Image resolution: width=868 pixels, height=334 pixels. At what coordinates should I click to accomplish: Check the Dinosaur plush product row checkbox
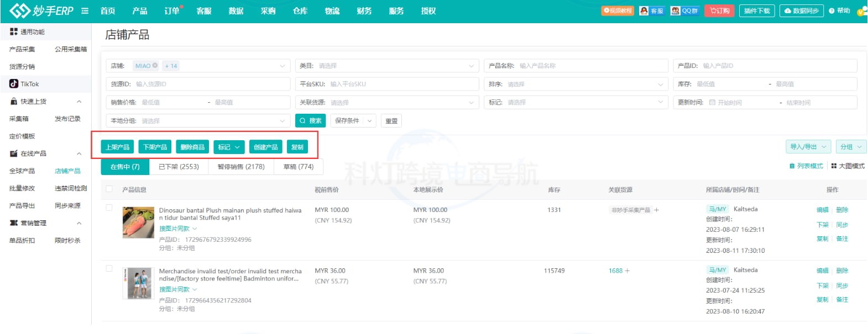(109, 208)
